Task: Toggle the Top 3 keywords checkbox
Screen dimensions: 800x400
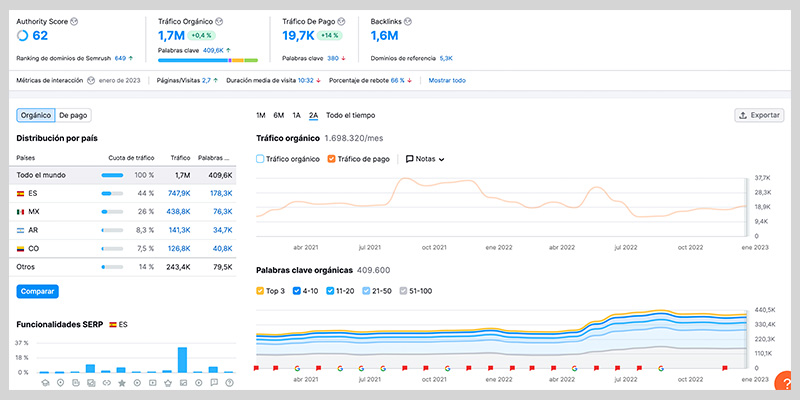Action: [x=260, y=291]
